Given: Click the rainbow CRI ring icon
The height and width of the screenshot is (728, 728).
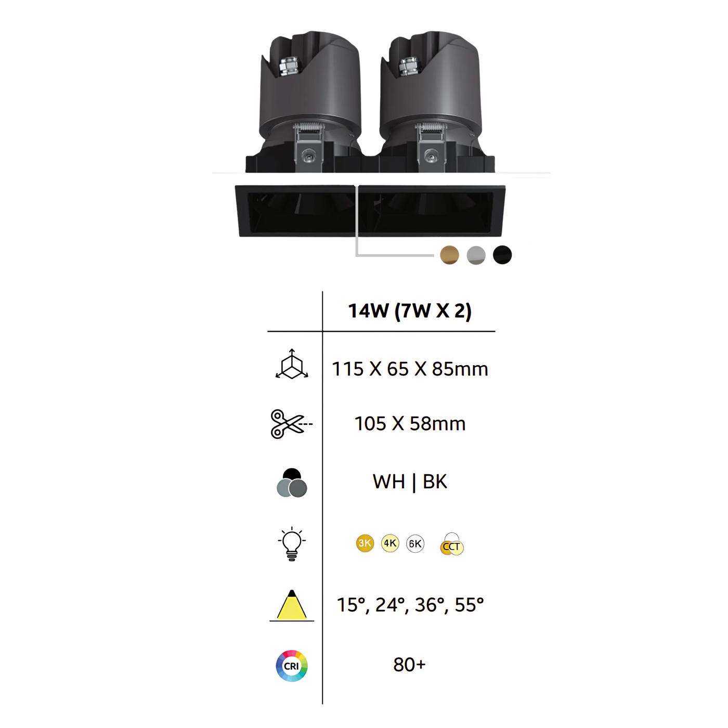Looking at the screenshot, I should point(292,666).
